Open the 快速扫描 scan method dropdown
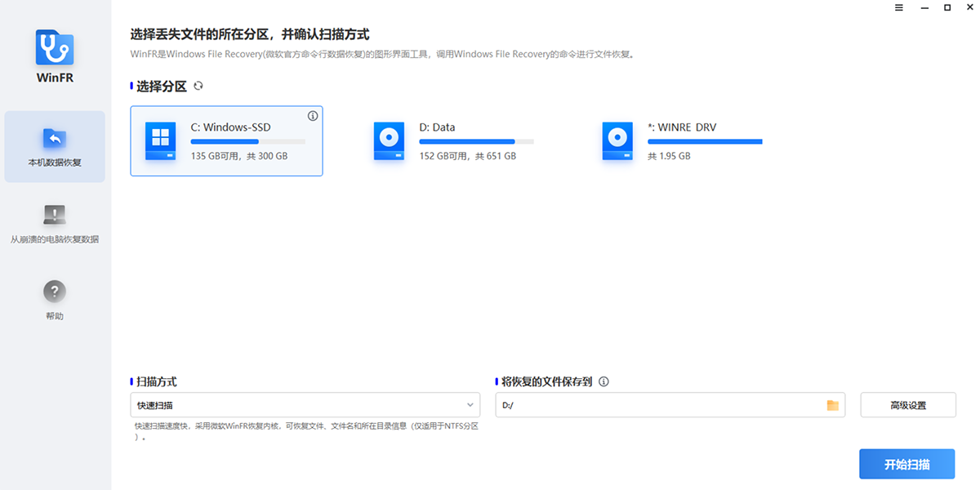 click(x=305, y=404)
